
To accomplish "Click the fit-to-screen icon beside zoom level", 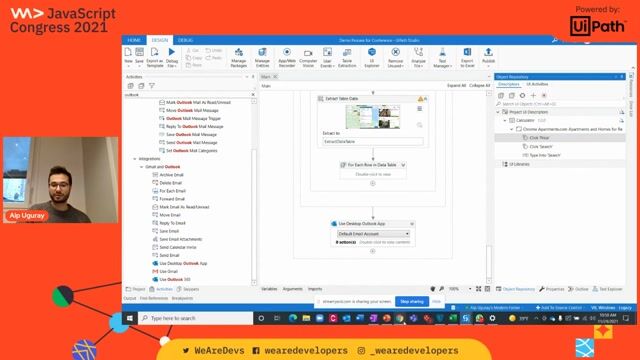I will click(x=478, y=289).
